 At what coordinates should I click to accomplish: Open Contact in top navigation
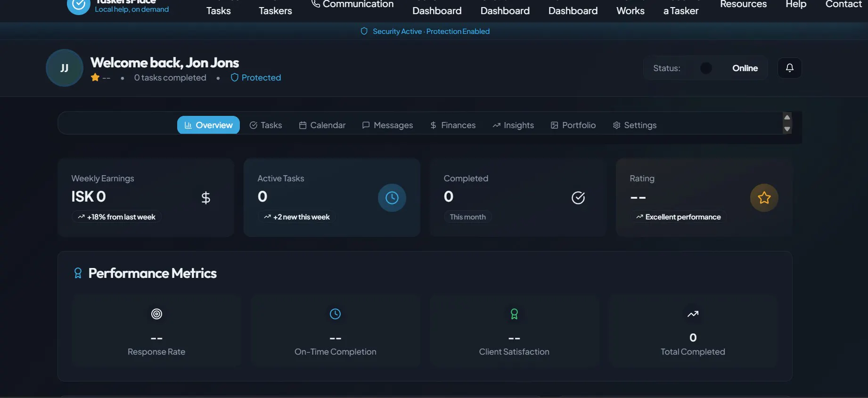click(843, 4)
